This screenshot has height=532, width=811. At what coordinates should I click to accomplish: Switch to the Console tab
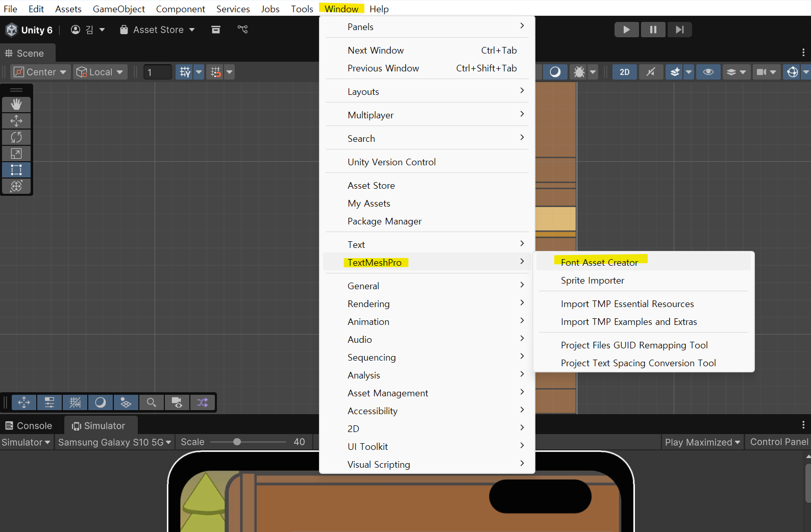click(29, 425)
